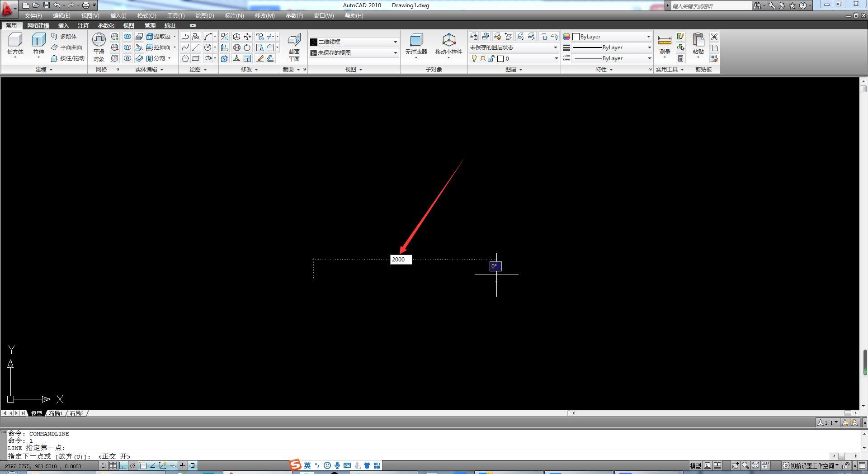Open the visual style 二维线框 dropdown
The width and height of the screenshot is (868, 474).
(354, 42)
